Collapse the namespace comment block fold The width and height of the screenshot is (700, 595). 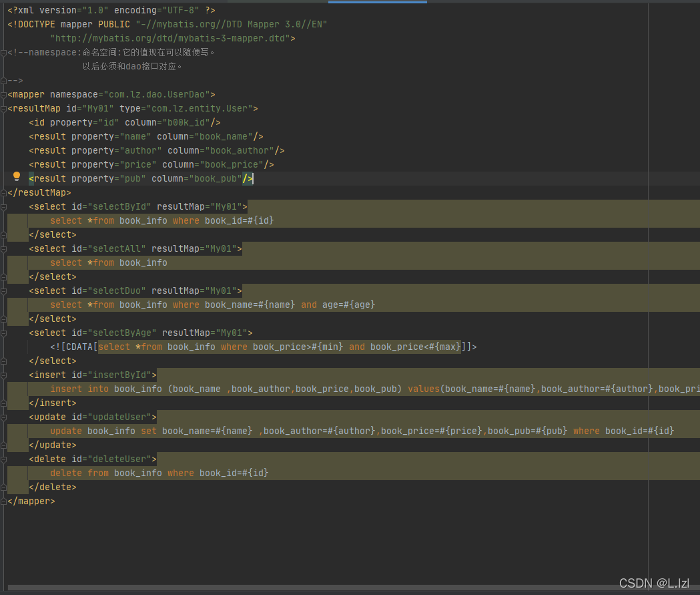click(3, 53)
